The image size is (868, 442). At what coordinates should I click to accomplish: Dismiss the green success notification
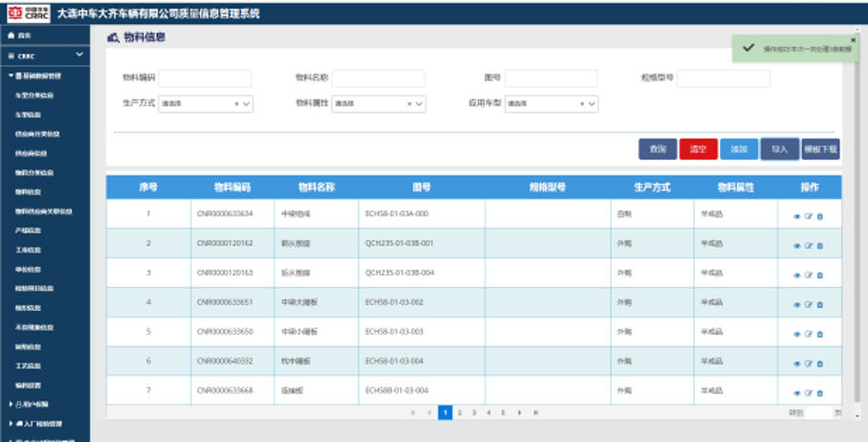coord(853,40)
